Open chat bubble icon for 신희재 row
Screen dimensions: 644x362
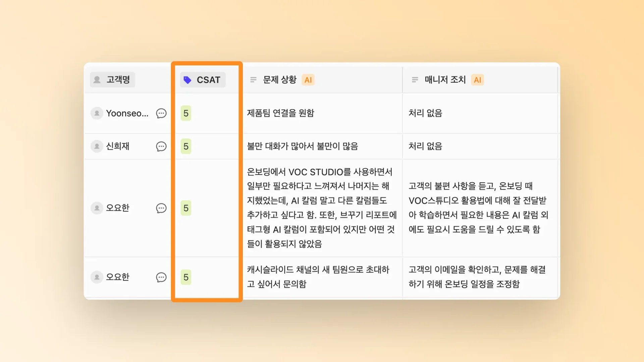pyautogui.click(x=161, y=146)
